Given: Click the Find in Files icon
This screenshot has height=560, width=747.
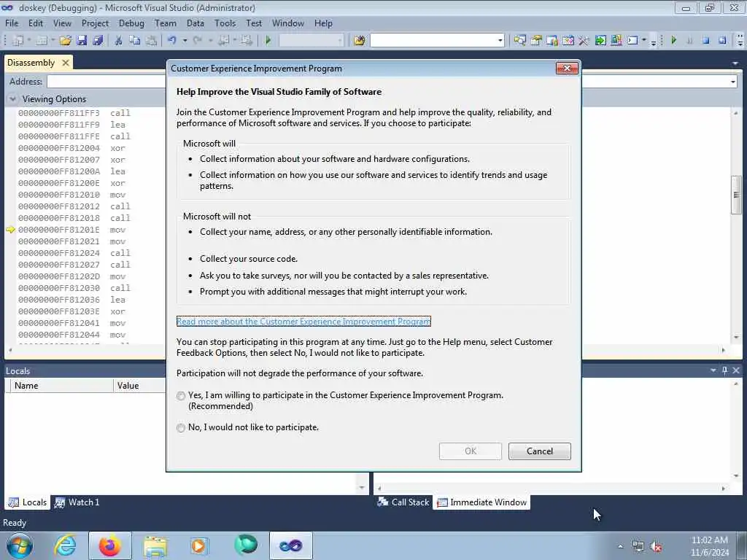Looking at the screenshot, I should tap(359, 41).
